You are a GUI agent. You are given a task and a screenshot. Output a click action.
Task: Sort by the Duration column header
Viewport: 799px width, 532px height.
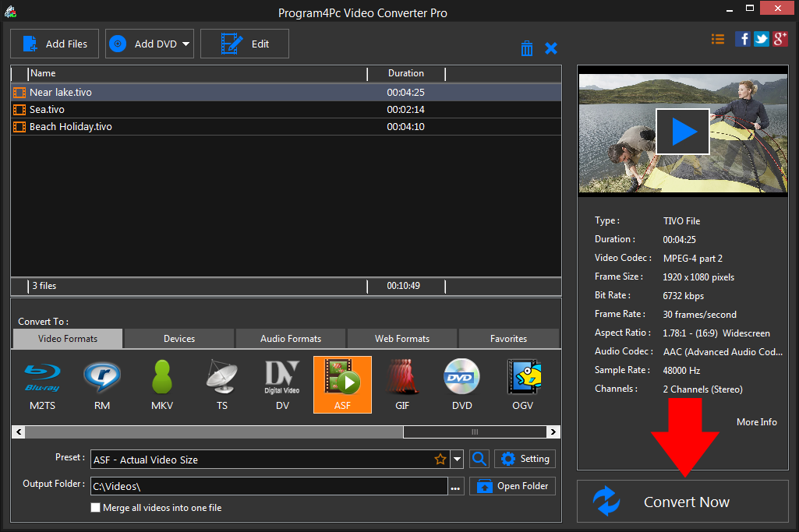pyautogui.click(x=406, y=73)
